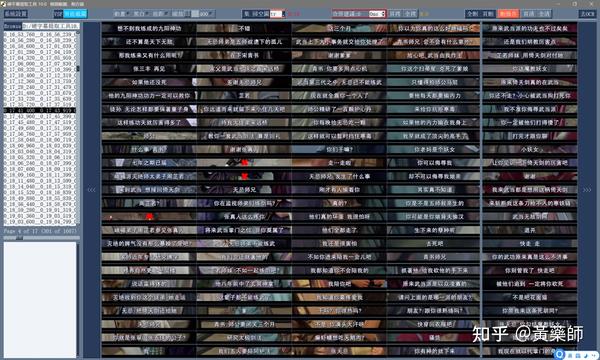
Task: Select thumbnail 小妖女
Action: [530, 149]
